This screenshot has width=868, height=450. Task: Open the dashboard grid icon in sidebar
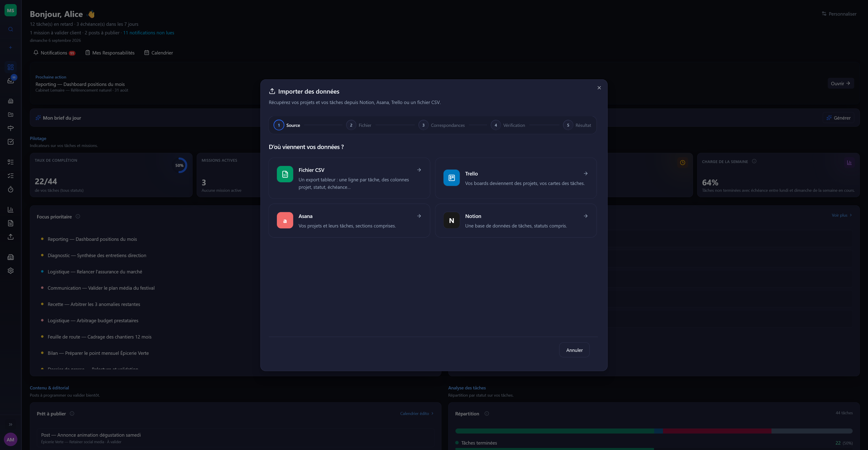coord(10,67)
